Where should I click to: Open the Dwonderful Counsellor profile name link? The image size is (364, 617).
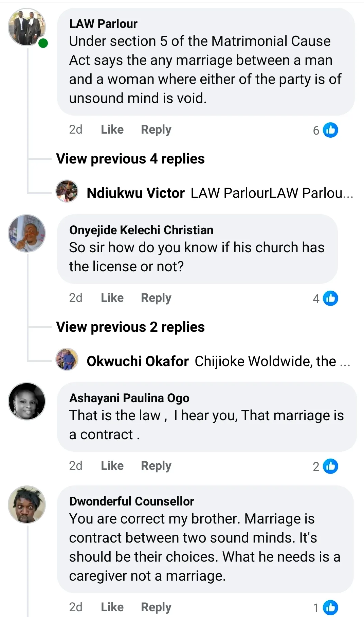pos(131,501)
